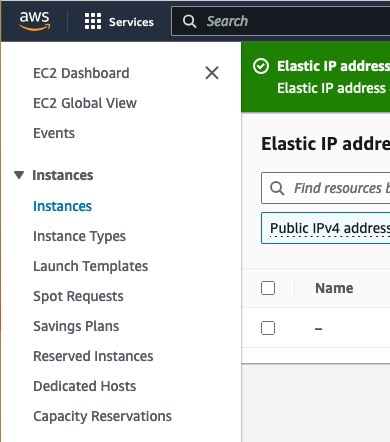Focus the Find resources filter field

click(x=326, y=188)
